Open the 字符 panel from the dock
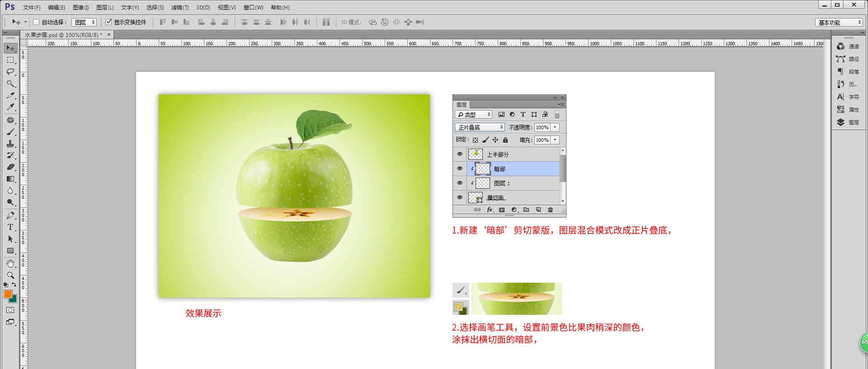 tap(848, 97)
